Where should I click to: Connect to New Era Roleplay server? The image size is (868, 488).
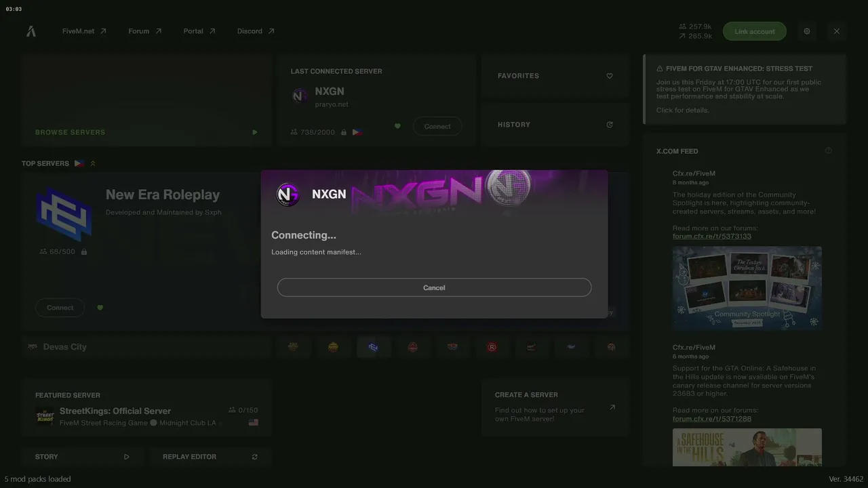[x=60, y=308]
